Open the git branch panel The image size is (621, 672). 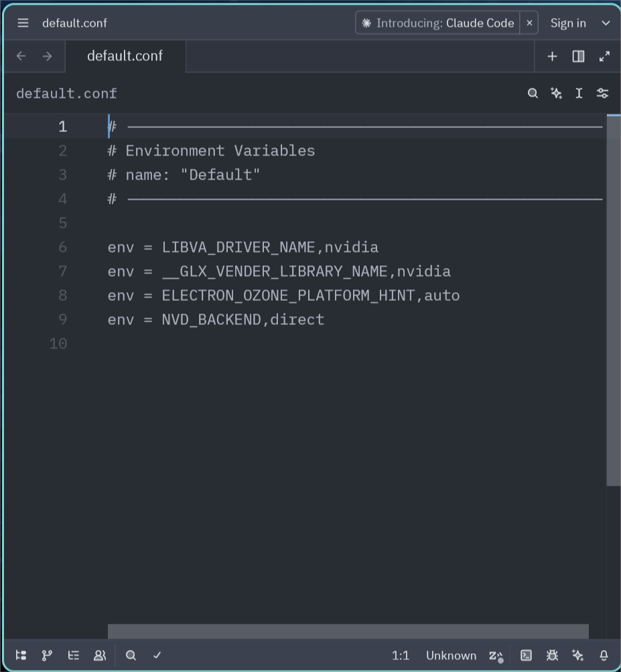coord(47,655)
